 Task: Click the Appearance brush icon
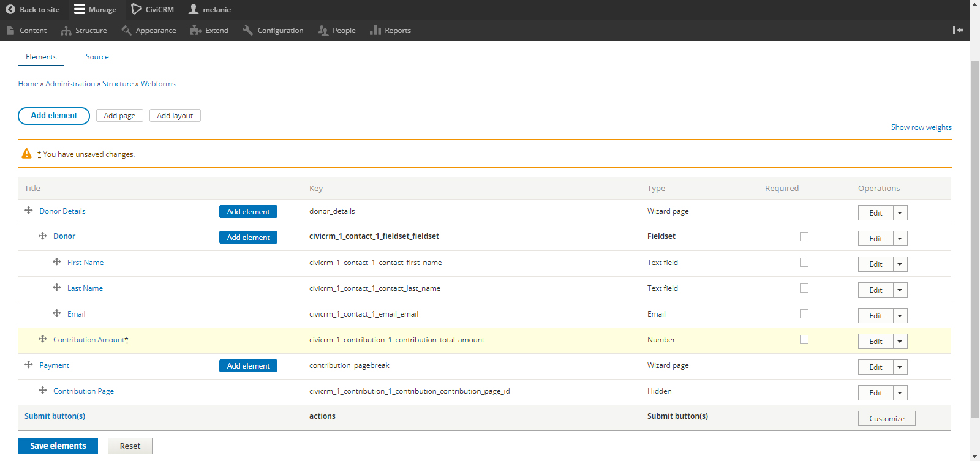coord(126,30)
